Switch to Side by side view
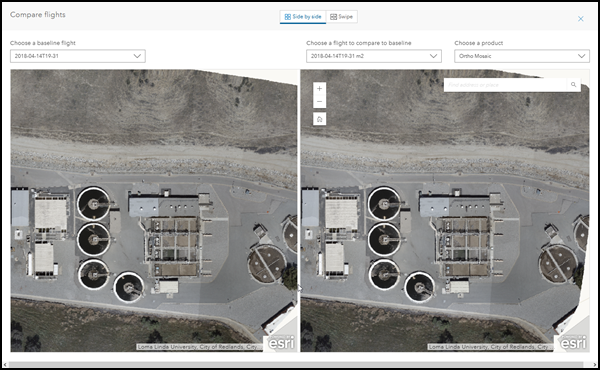600x370 pixels. (303, 17)
